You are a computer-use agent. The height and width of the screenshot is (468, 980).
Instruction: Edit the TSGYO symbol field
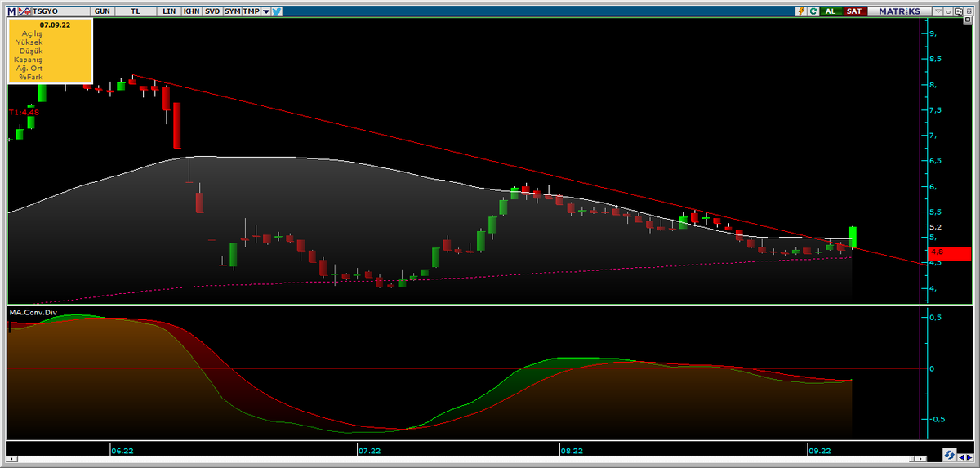[x=61, y=11]
